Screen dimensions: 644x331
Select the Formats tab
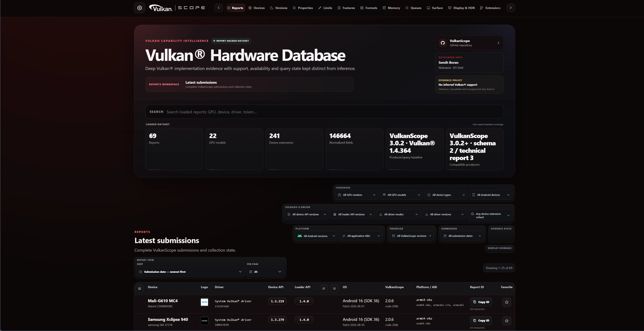pos(369,8)
